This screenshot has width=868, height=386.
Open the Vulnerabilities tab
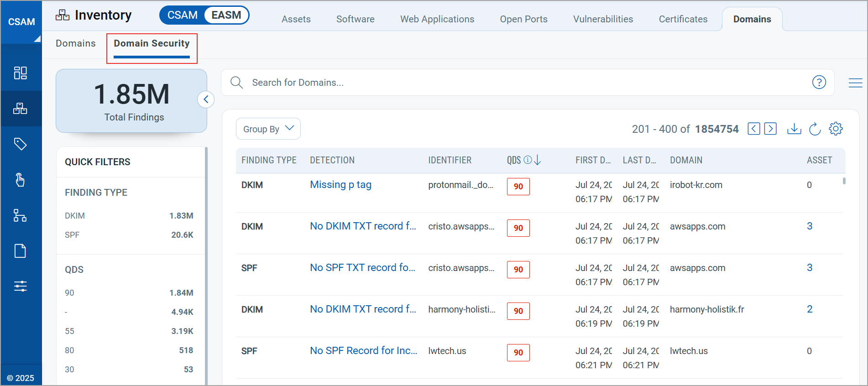click(x=603, y=19)
